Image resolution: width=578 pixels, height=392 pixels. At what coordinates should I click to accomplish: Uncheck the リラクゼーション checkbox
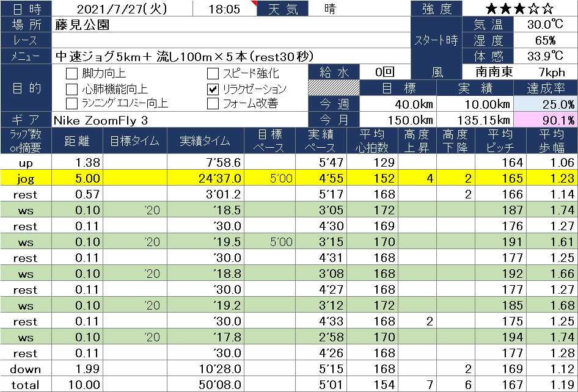pyautogui.click(x=213, y=89)
